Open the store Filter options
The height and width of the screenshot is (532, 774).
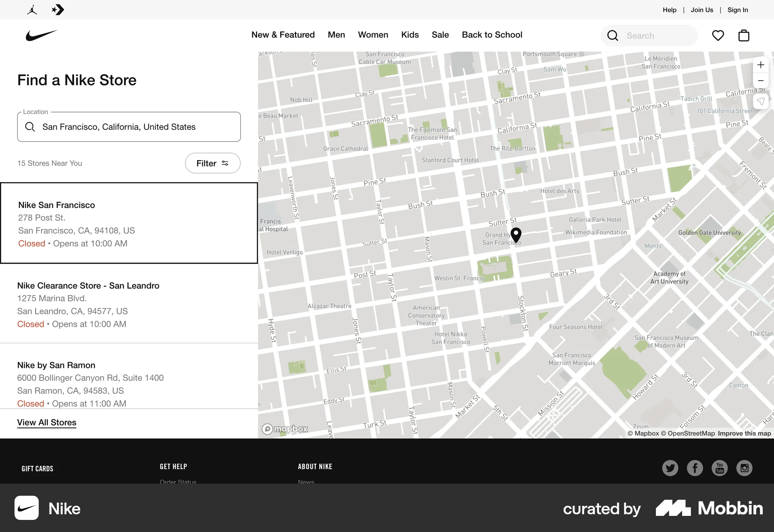point(212,163)
